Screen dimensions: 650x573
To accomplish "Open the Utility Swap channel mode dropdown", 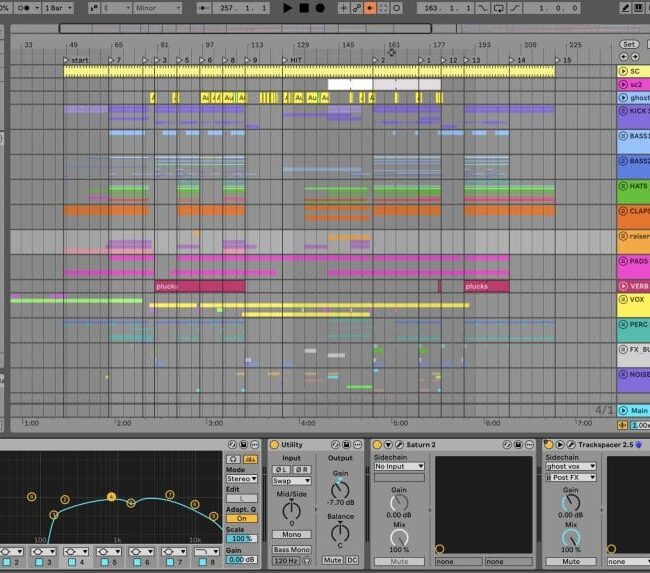I will pyautogui.click(x=291, y=481).
